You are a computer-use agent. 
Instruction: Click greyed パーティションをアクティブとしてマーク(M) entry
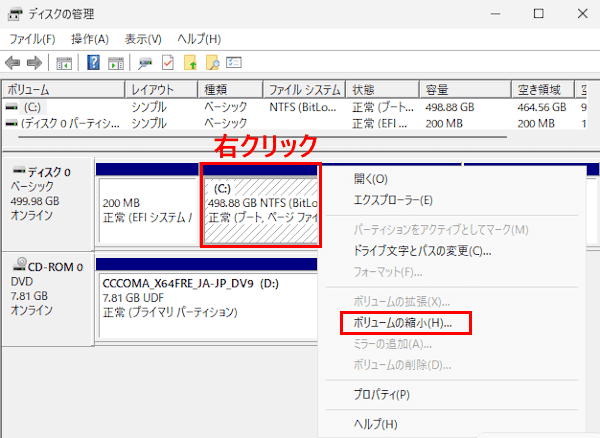(441, 230)
